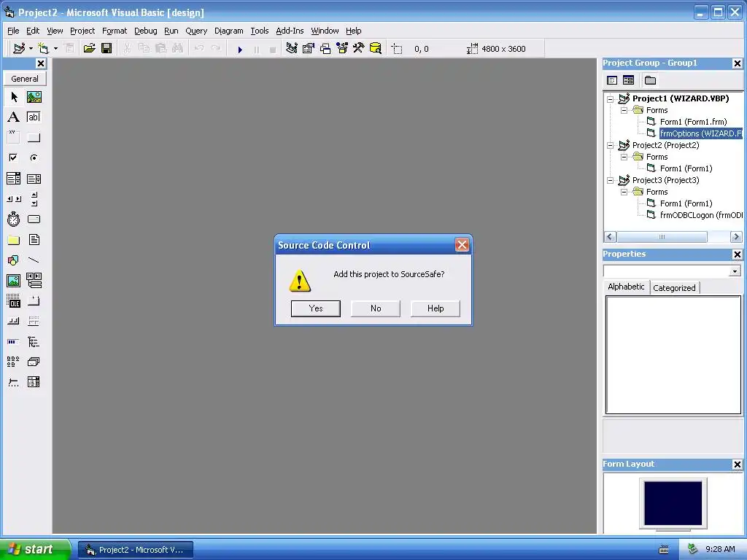Select the OLE container tool
The height and width of the screenshot is (560, 747).
tap(14, 301)
